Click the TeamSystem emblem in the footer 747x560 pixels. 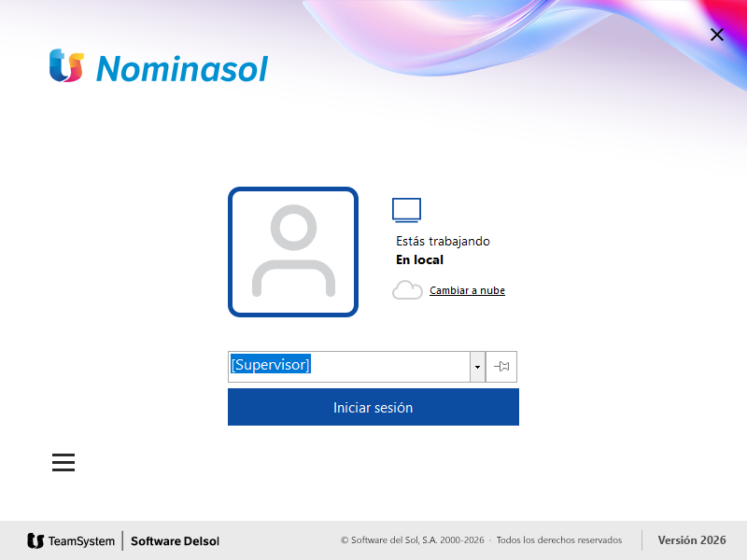(x=35, y=541)
